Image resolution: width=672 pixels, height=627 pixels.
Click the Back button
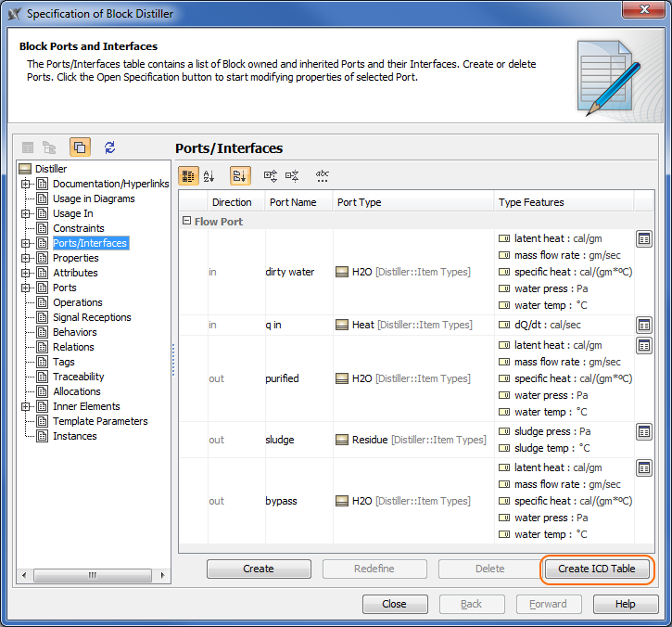click(x=472, y=604)
